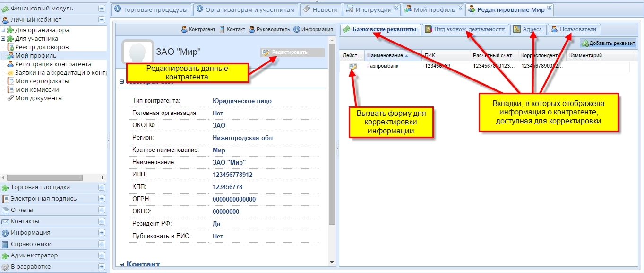Expand the Для организатора tree node

pos(3,30)
